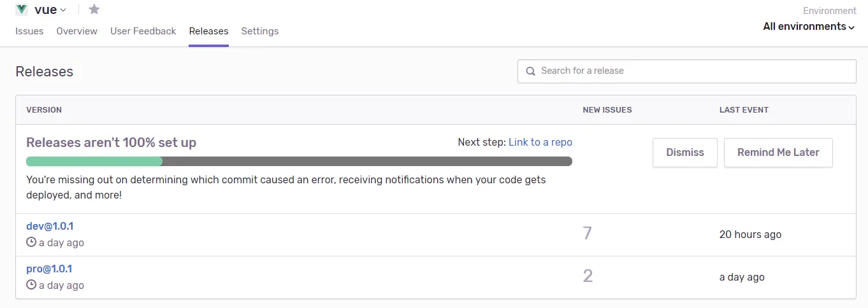868x308 pixels.
Task: Switch to the Issues tab
Action: click(x=29, y=31)
